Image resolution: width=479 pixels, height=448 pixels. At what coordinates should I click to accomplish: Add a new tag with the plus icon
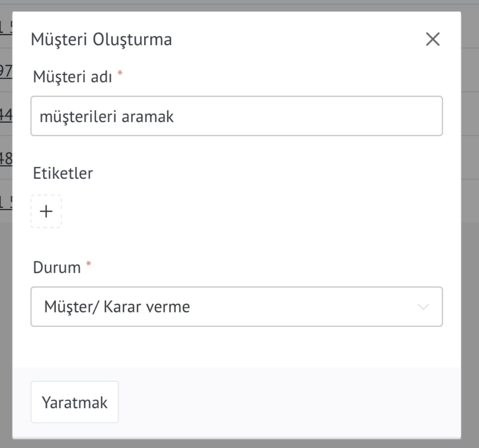46,211
